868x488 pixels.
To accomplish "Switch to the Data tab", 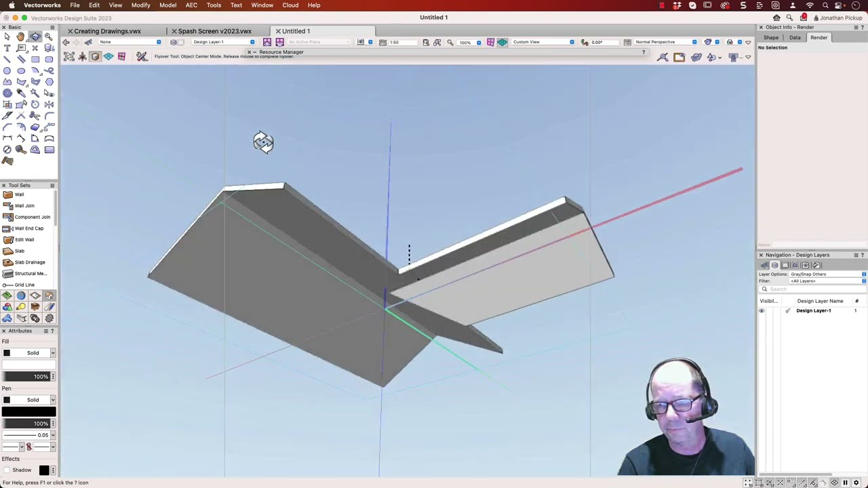I will tap(795, 38).
